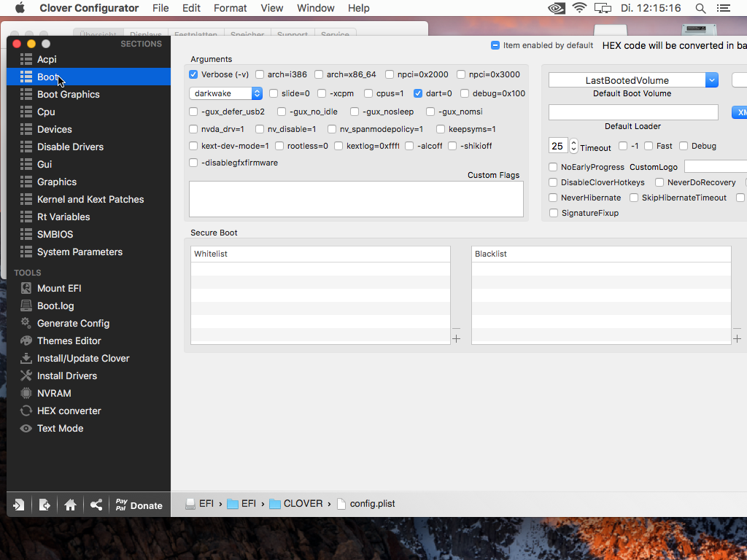Open the Gui section icon

coord(26,164)
